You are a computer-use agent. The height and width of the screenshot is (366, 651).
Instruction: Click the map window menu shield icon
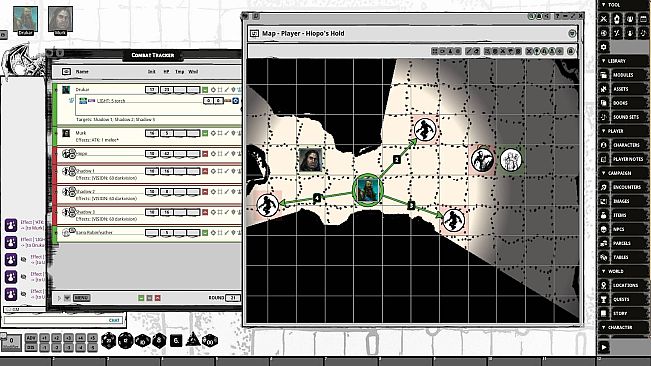[572, 33]
